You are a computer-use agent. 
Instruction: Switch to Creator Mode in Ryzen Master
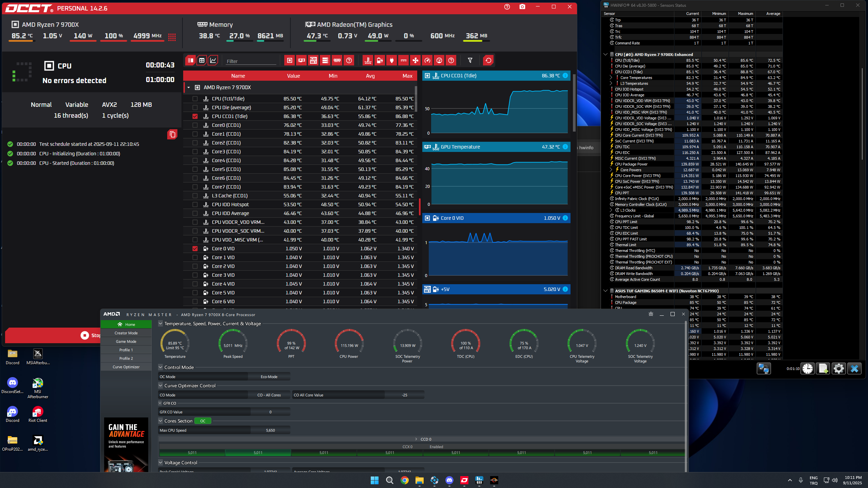click(126, 333)
